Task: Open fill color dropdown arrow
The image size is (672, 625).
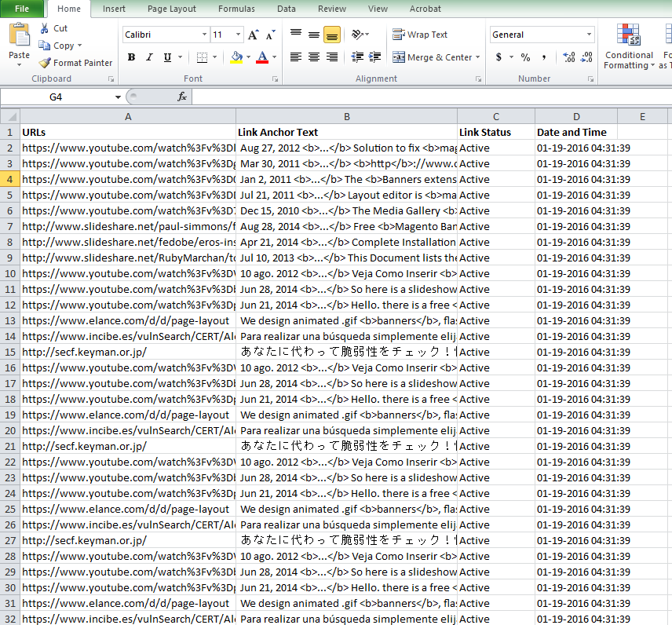Action: click(248, 57)
